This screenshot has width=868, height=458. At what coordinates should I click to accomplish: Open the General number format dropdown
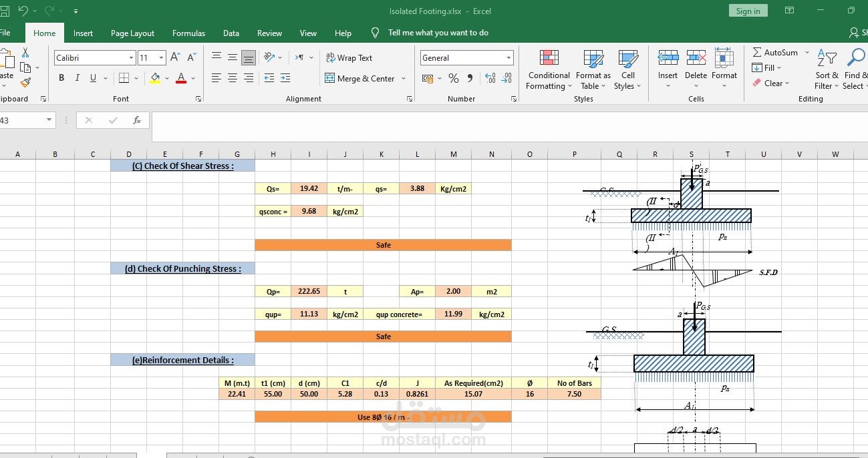509,58
